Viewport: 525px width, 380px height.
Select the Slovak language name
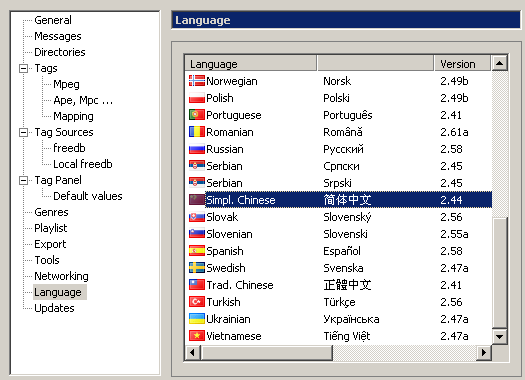click(x=222, y=217)
